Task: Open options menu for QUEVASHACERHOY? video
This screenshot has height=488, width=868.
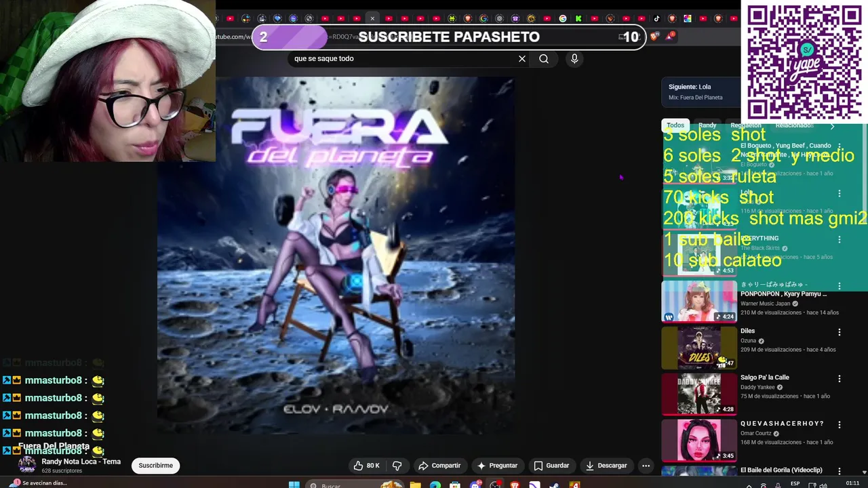Action: coord(840,425)
